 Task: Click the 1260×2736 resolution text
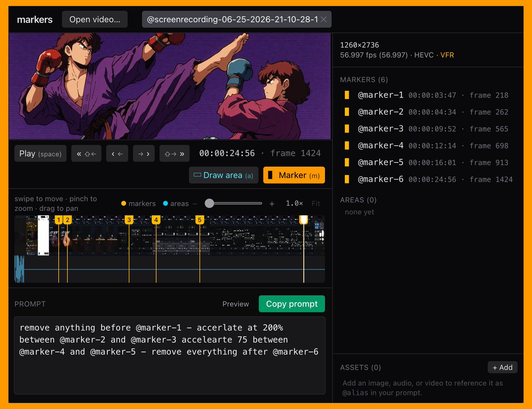[360, 45]
